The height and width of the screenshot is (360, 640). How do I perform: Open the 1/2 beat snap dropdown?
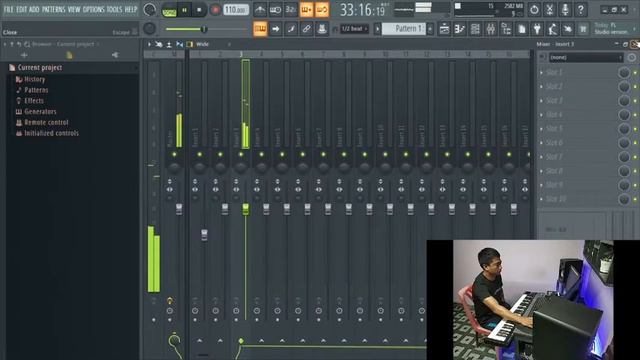[354, 29]
